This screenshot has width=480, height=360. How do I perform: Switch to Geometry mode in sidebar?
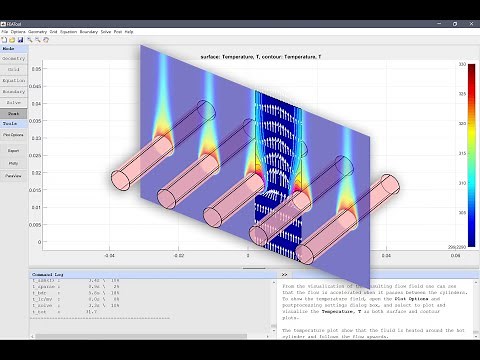tap(14, 58)
